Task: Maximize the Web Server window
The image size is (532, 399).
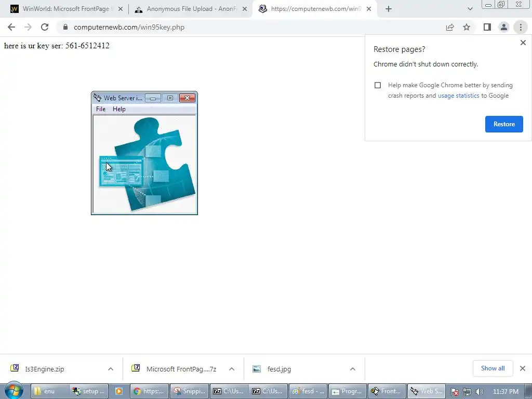Action: [170, 98]
